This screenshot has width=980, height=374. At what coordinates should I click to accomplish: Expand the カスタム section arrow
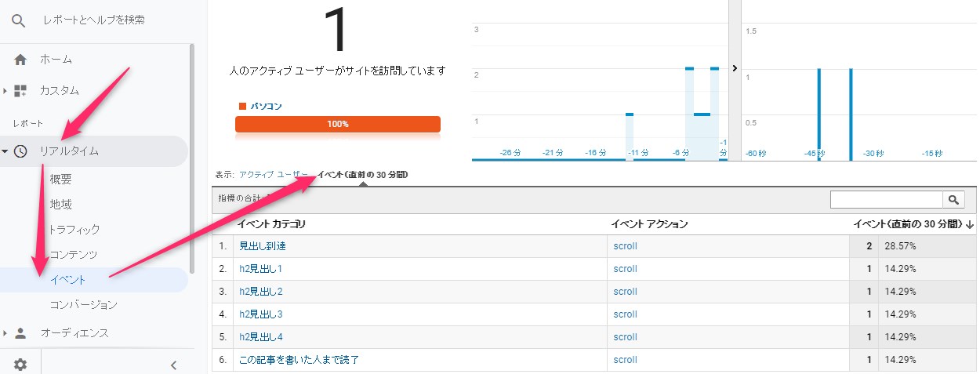coord(5,90)
